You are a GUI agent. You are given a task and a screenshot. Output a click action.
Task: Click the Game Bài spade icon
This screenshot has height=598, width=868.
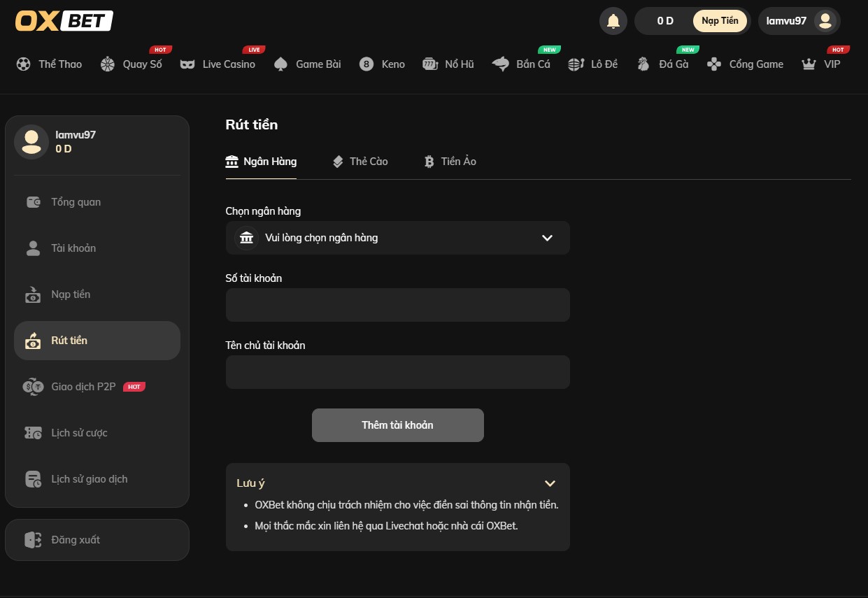[x=281, y=64]
